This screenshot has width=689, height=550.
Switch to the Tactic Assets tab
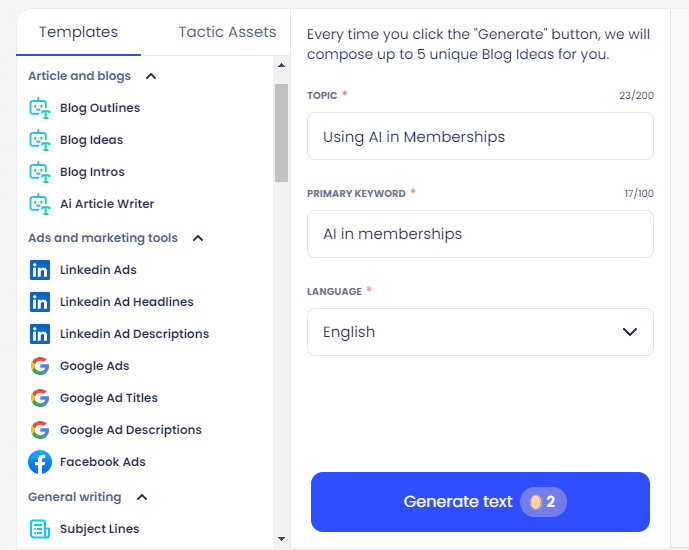click(x=227, y=32)
